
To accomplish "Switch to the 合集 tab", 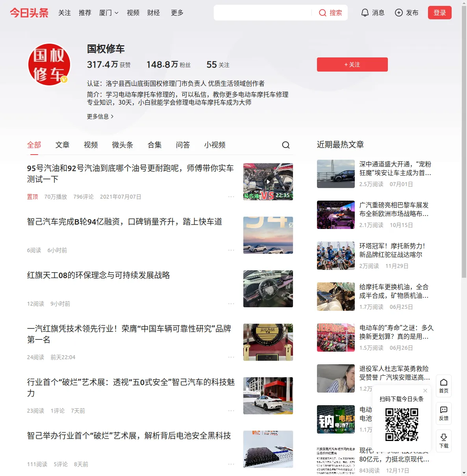I will click(x=155, y=145).
